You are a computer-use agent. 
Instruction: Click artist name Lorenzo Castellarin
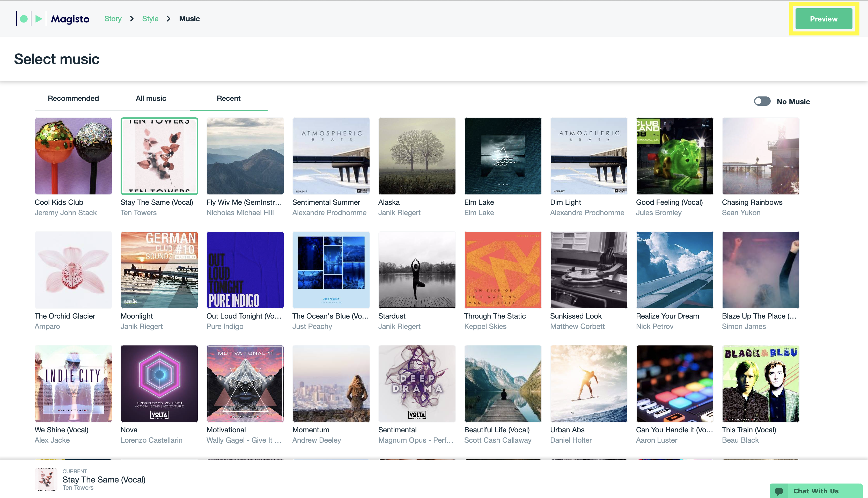(151, 441)
